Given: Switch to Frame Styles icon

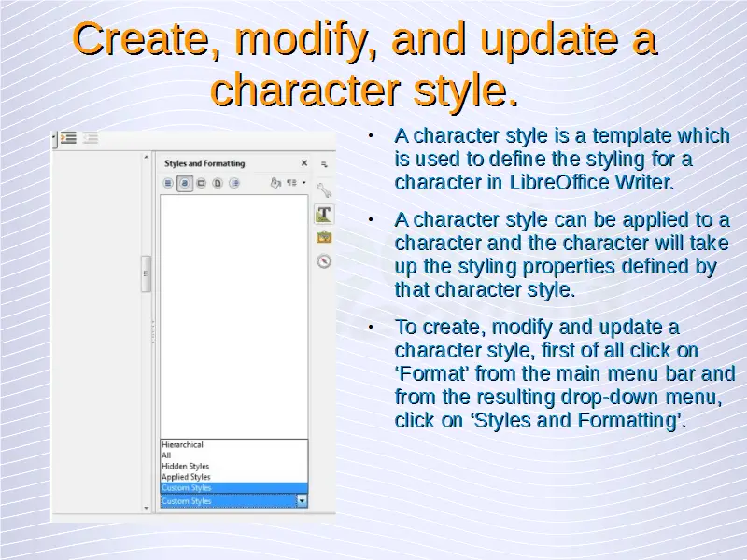Looking at the screenshot, I should (201, 184).
